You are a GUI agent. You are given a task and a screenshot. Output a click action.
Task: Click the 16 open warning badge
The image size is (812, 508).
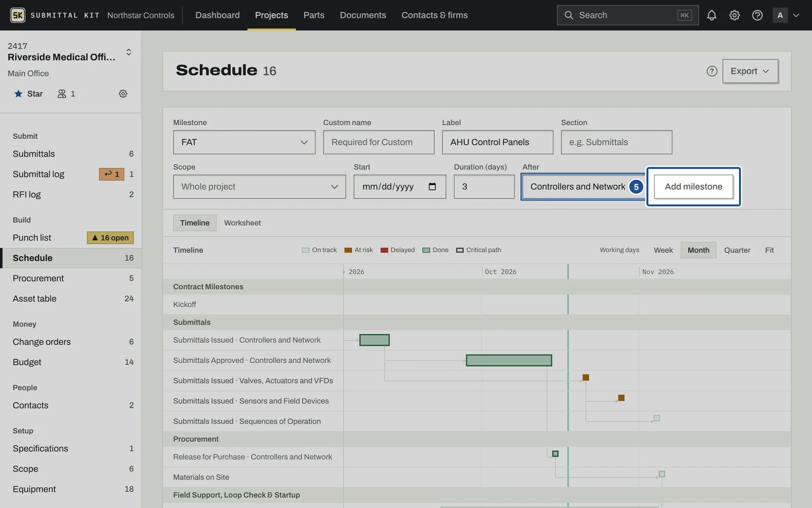click(x=110, y=238)
